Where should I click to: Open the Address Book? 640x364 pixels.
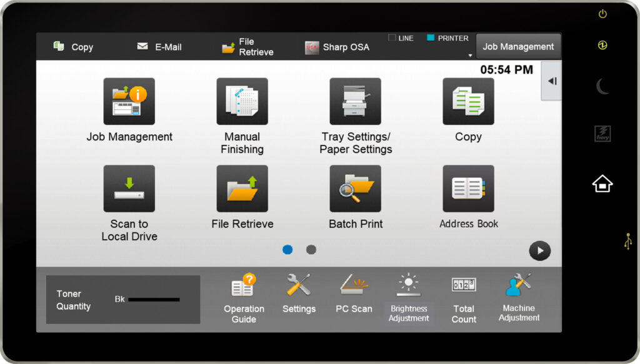[468, 189]
